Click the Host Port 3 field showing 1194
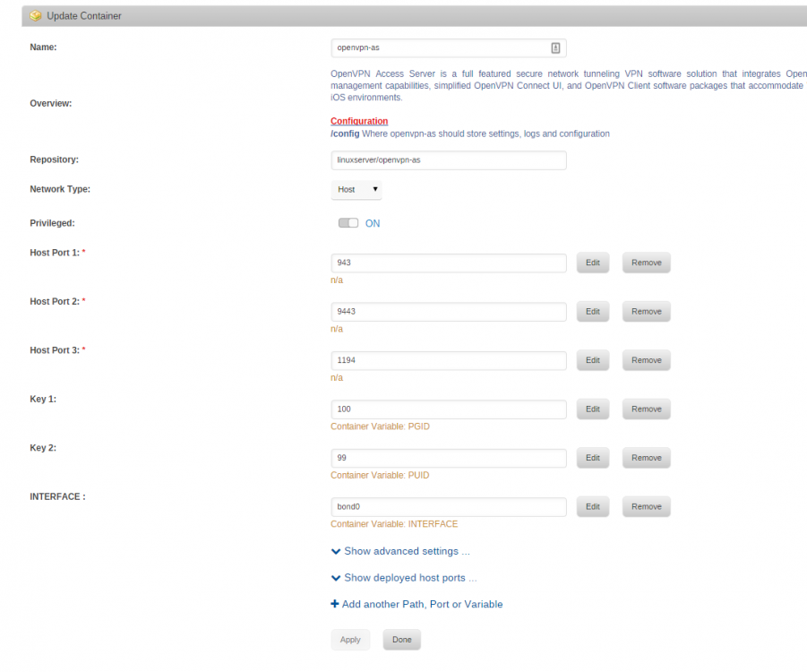The width and height of the screenshot is (807, 672). click(448, 360)
